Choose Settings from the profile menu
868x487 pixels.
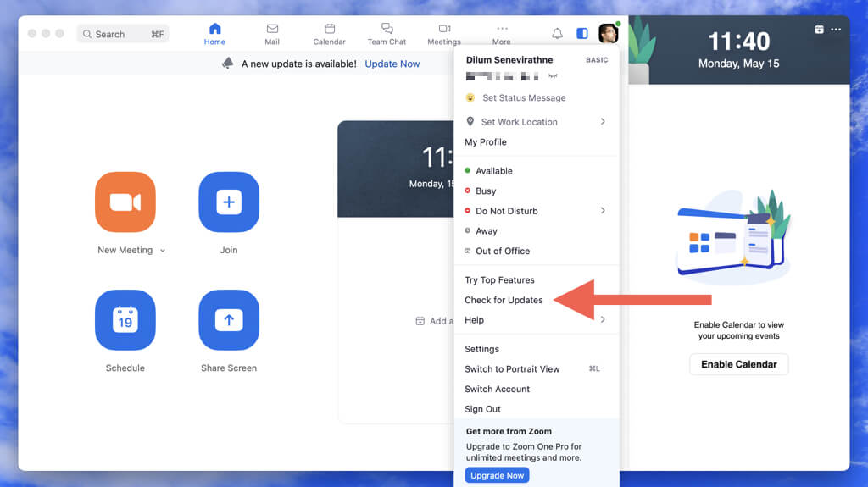[481, 349]
